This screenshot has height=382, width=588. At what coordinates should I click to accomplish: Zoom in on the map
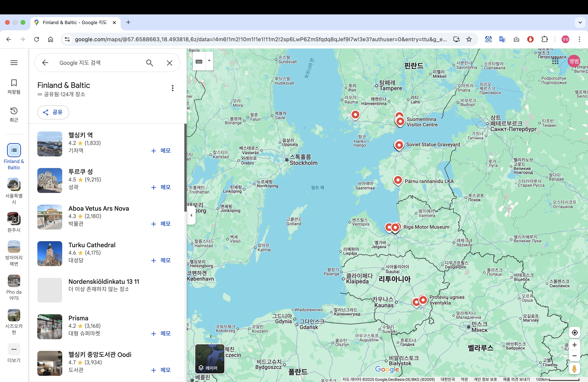575,345
